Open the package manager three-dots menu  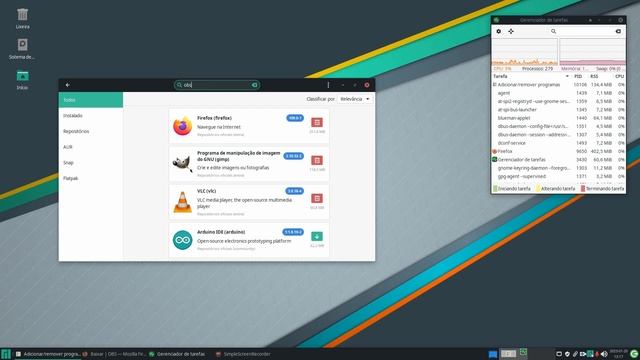pyautogui.click(x=328, y=85)
